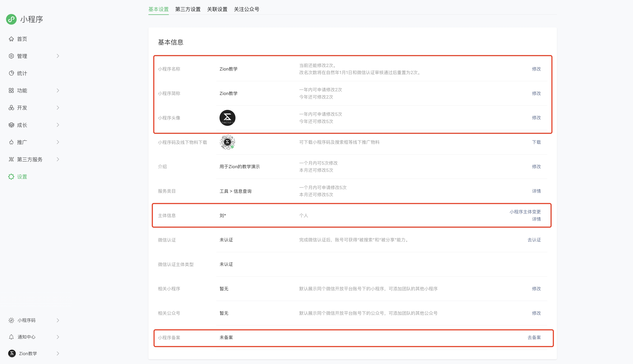Click 小程序主体变更 link
This screenshot has width=633, height=364.
525,212
